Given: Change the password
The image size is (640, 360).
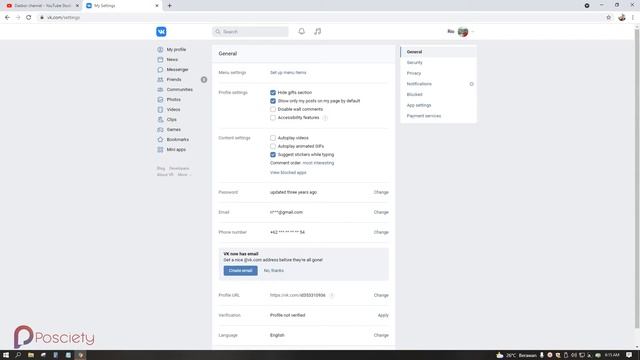Looking at the screenshot, I should pos(381,192).
